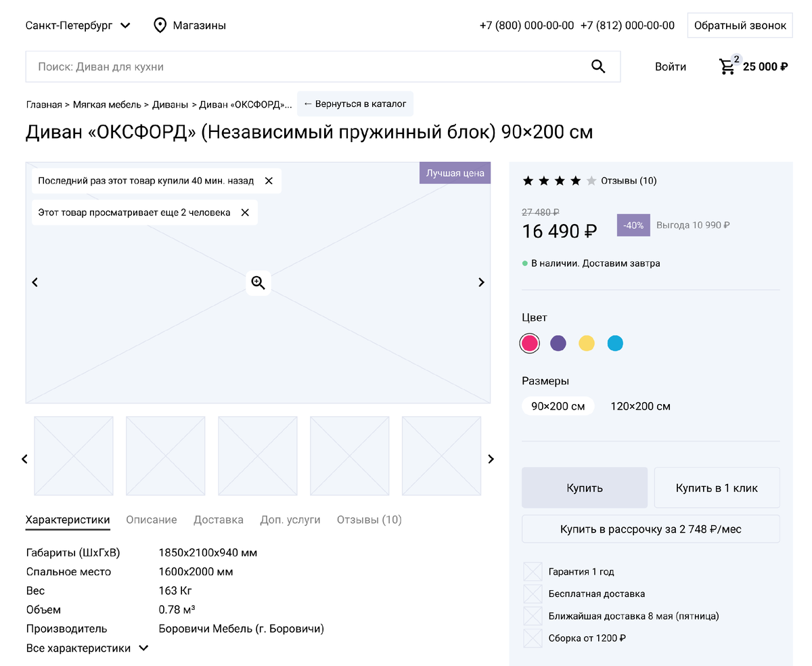Screen dimensions: 812x666
Task: Switch to the Описание tab
Action: pos(152,520)
